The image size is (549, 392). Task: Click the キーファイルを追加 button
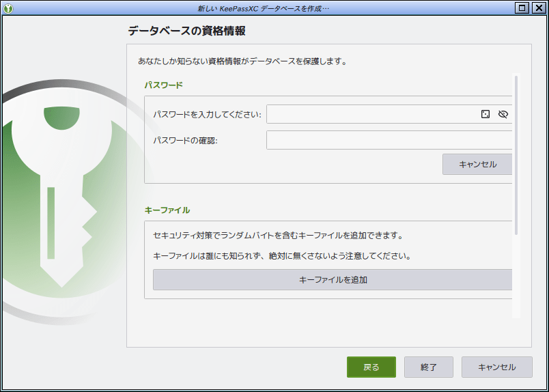(x=333, y=279)
